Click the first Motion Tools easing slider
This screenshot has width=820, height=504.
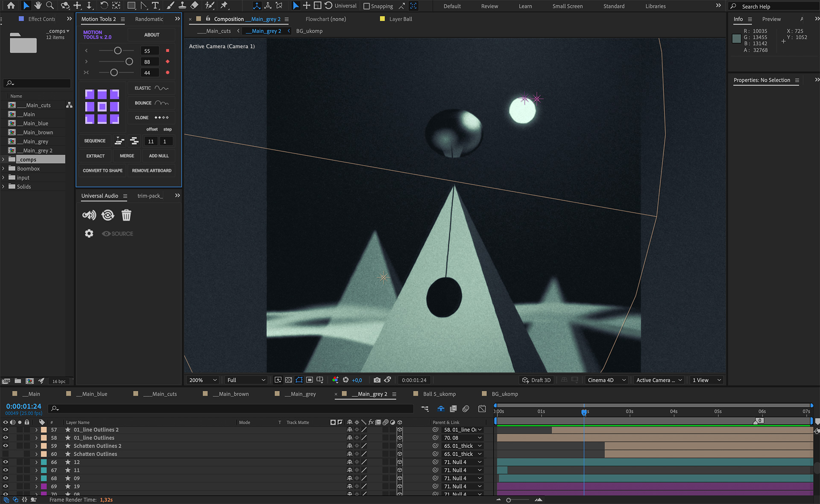pos(117,50)
